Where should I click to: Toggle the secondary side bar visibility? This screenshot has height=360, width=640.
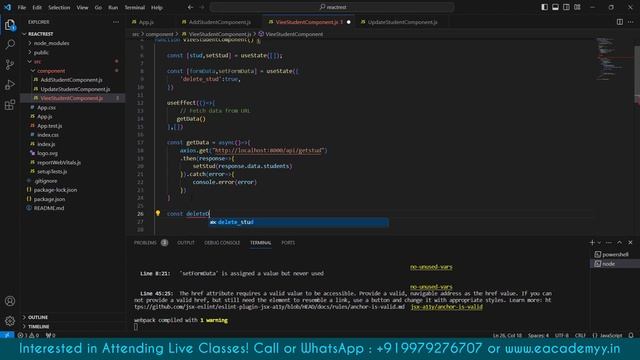(566, 7)
